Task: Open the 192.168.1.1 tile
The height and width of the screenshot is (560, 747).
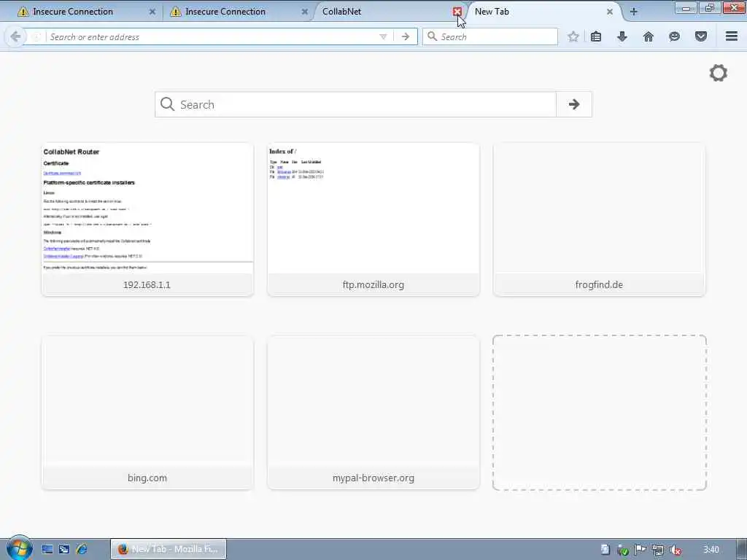Action: (147, 219)
